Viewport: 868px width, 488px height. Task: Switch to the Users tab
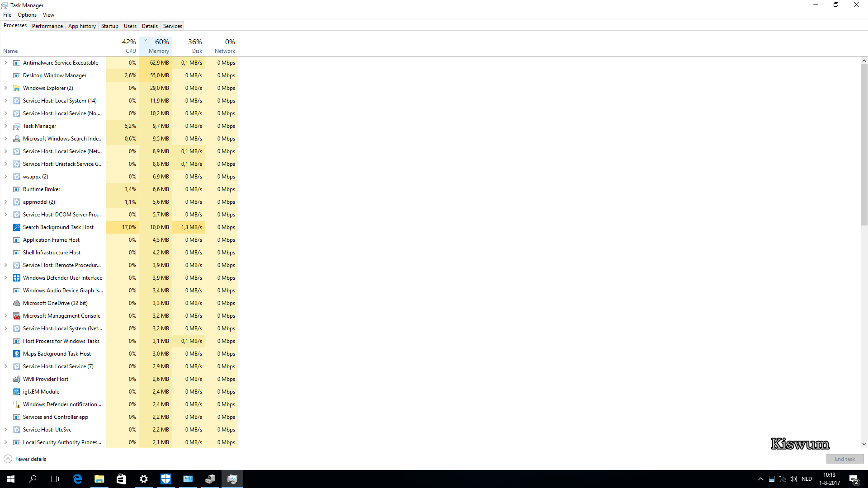pos(130,26)
